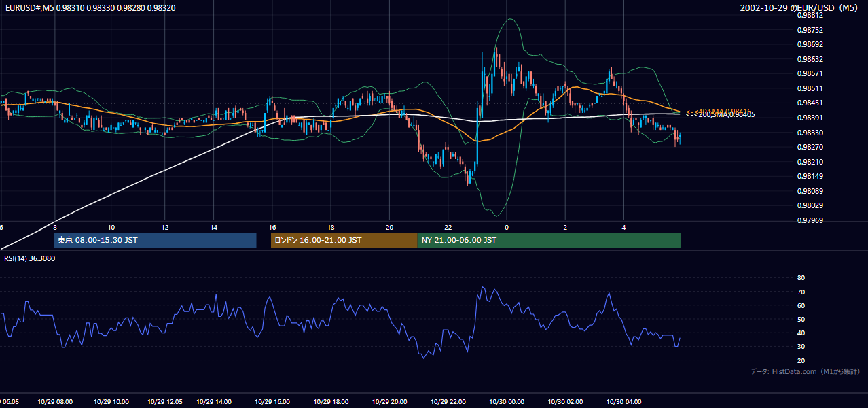868x408 pixels.
Task: Click the 10/30 04:00 timestamp at the bottom
Action: pos(624,401)
